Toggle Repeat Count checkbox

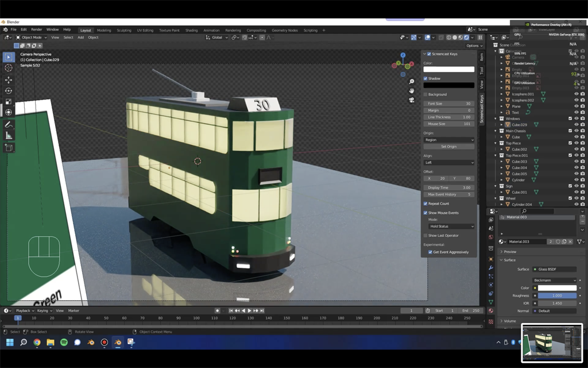[x=425, y=204]
